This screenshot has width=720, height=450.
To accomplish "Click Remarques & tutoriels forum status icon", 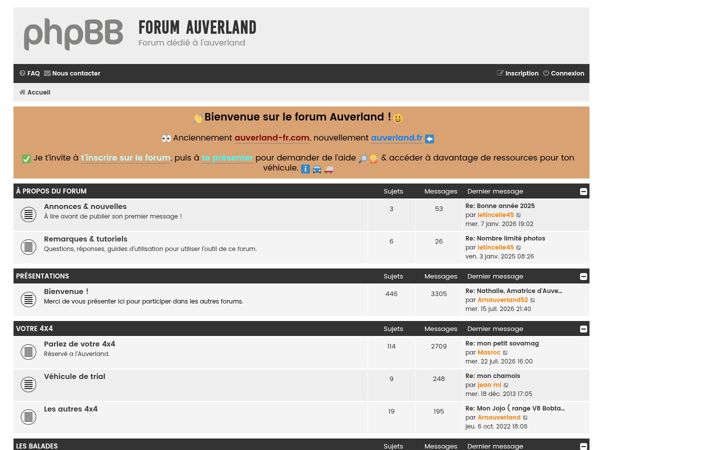I will 28,247.
